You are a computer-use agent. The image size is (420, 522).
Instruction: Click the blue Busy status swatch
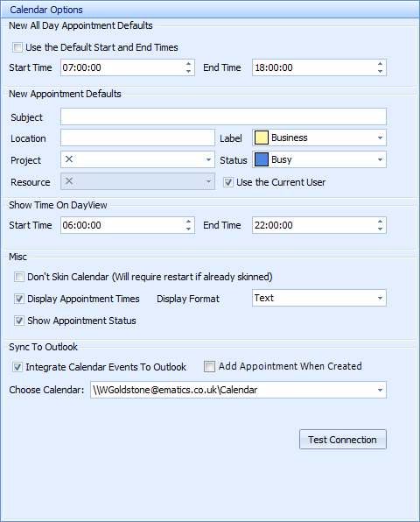(x=262, y=159)
